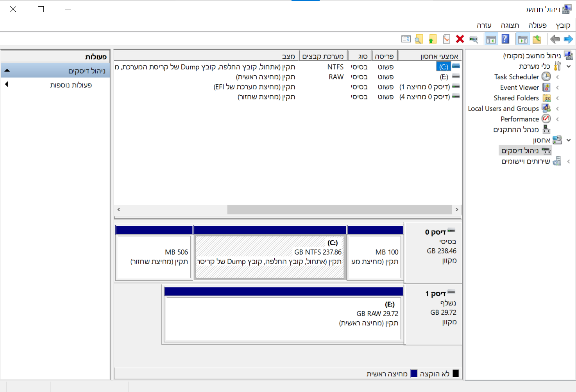Select the Local Users and Groups icon
This screenshot has height=392, width=576.
tap(546, 108)
